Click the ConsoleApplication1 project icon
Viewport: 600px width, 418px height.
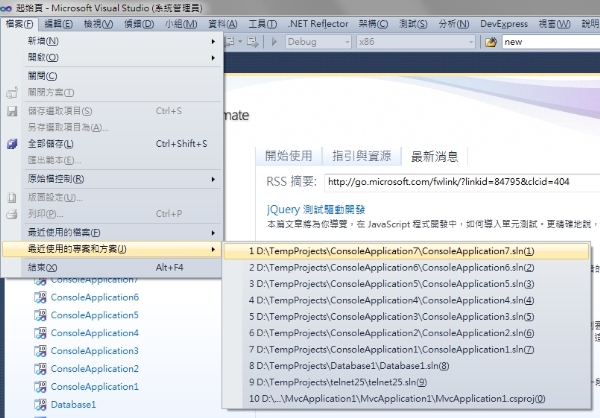pos(41,387)
